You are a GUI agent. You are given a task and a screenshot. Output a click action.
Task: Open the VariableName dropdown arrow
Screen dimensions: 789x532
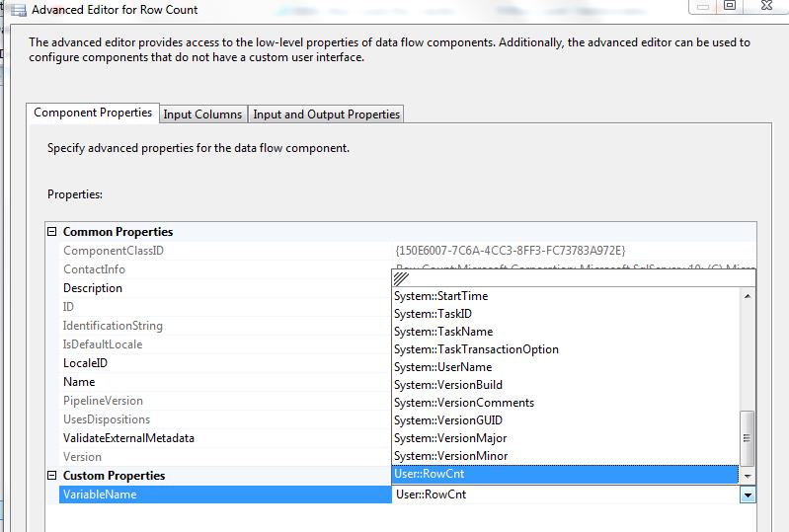748,495
